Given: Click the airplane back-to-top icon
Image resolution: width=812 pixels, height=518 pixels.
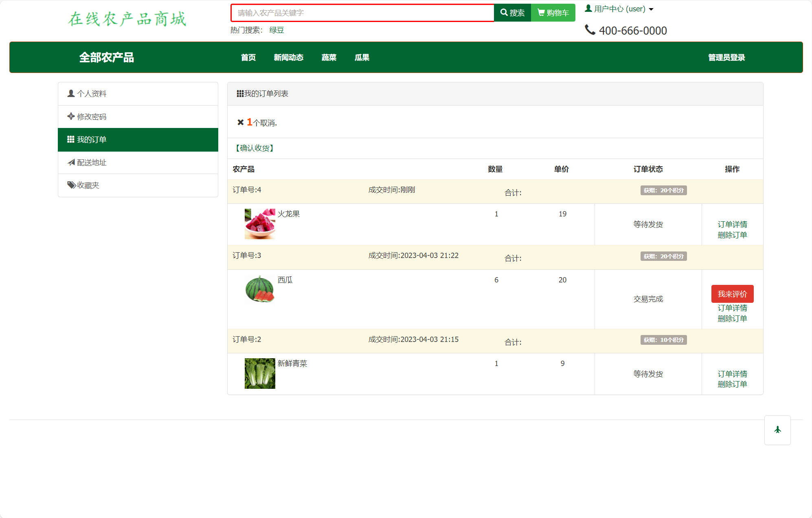Looking at the screenshot, I should (777, 429).
